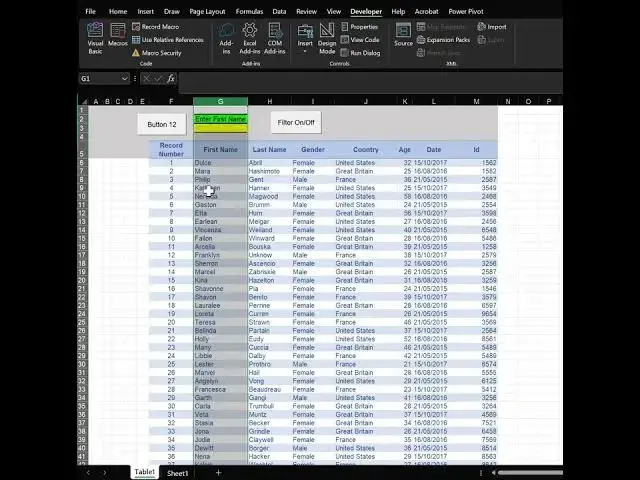Open the Page Layout tab

(207, 11)
